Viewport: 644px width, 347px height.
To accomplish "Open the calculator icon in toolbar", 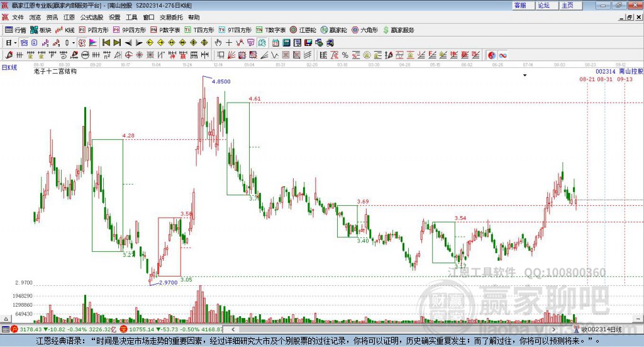I will pyautogui.click(x=286, y=43).
